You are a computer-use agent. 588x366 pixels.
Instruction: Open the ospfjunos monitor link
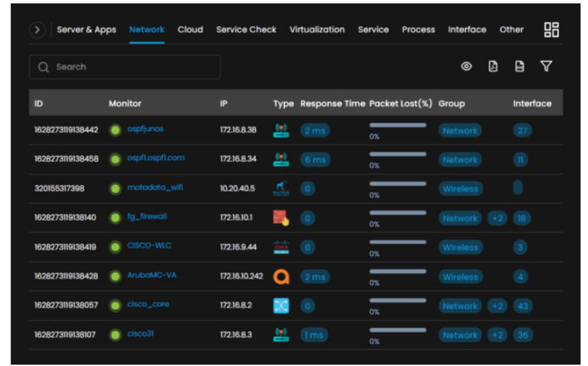tap(145, 129)
